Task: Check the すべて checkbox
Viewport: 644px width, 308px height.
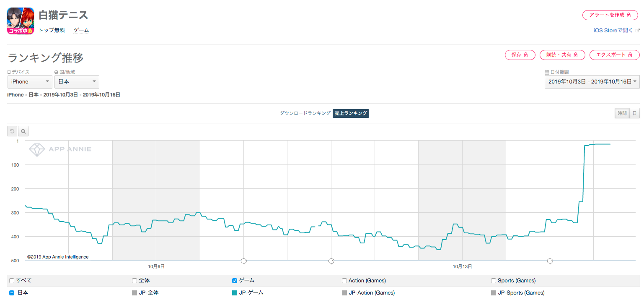Action: (x=12, y=281)
